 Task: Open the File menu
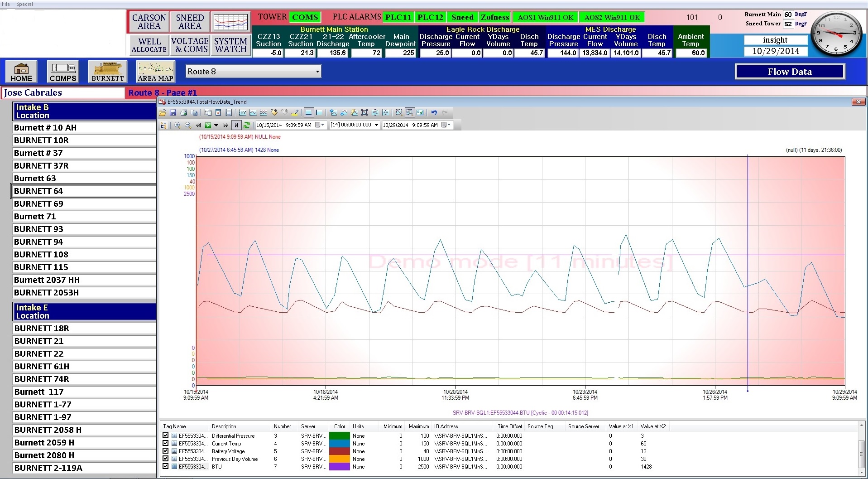coord(6,4)
